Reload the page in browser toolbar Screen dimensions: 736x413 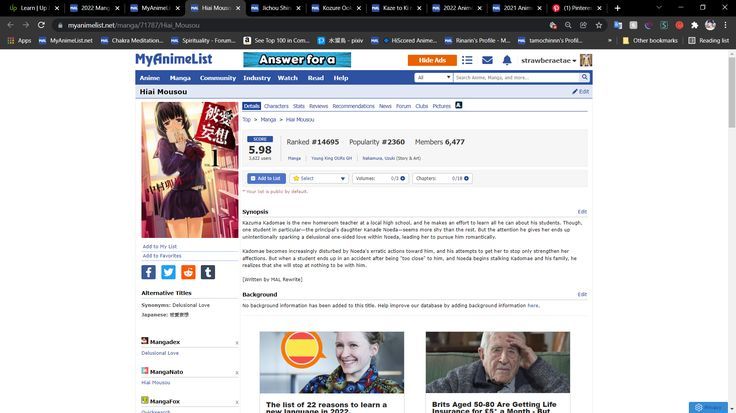tap(41, 25)
